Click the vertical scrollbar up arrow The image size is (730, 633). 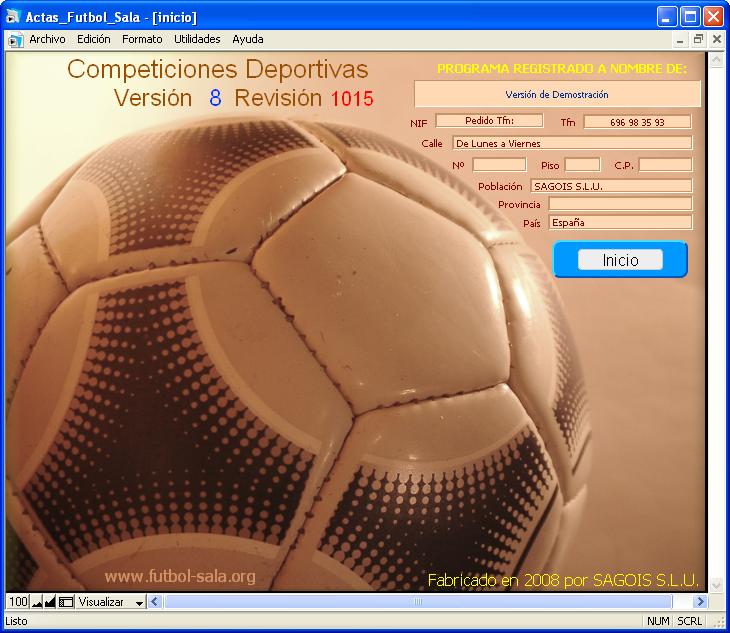(716, 60)
